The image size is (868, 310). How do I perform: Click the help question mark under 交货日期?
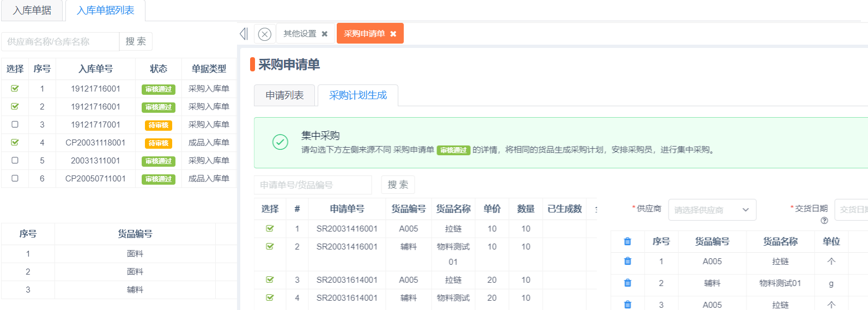(x=824, y=221)
